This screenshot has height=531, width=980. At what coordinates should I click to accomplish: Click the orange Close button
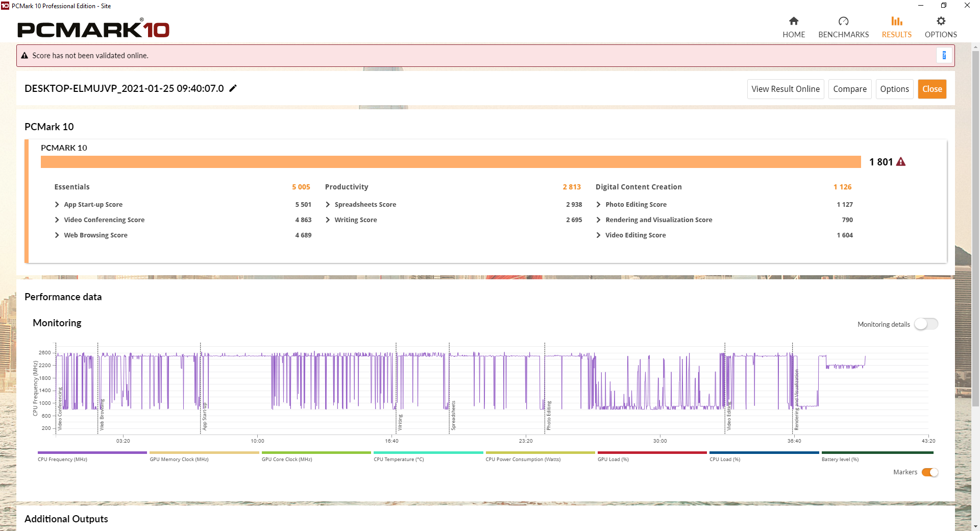pos(932,89)
